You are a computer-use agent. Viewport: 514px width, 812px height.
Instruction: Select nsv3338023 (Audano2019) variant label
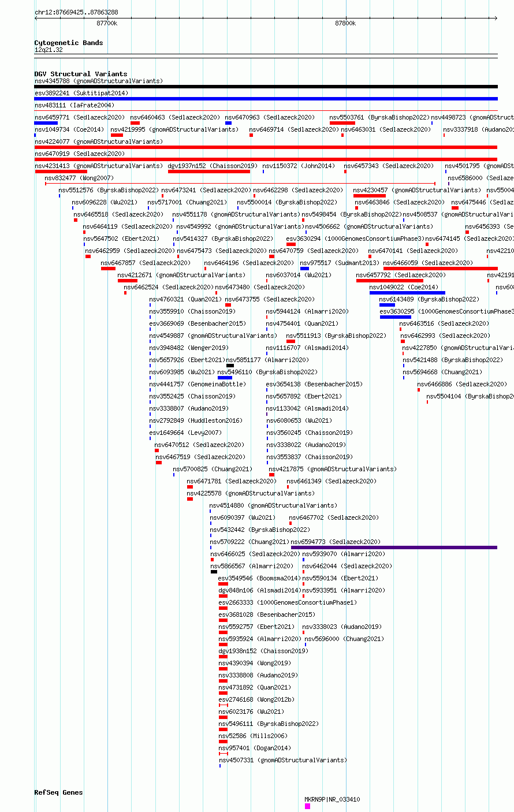click(x=342, y=627)
